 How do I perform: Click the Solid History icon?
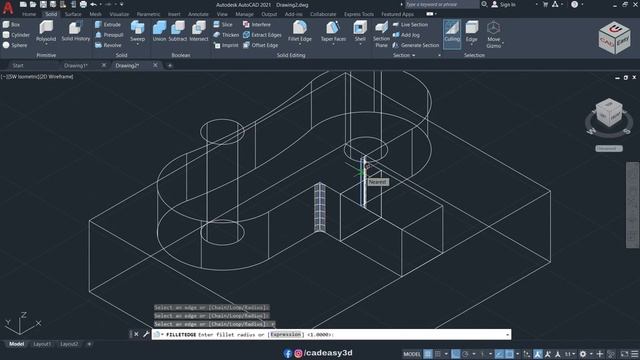click(x=76, y=31)
